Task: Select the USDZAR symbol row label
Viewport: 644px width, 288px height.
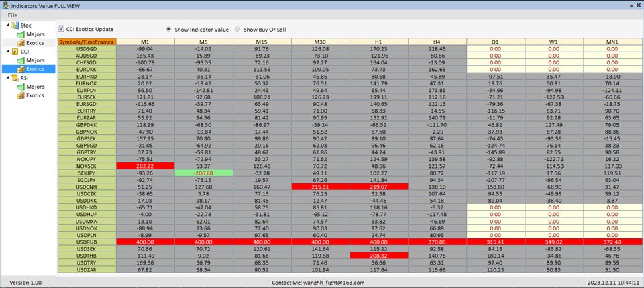Action: [x=87, y=269]
